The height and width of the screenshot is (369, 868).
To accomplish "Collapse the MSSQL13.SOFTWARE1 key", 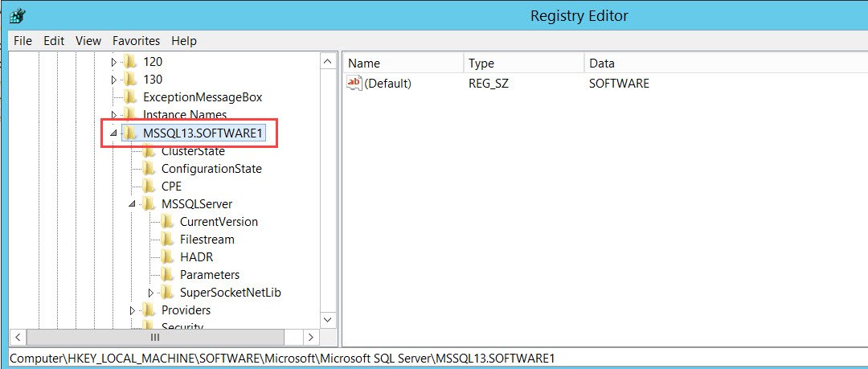I will [113, 133].
